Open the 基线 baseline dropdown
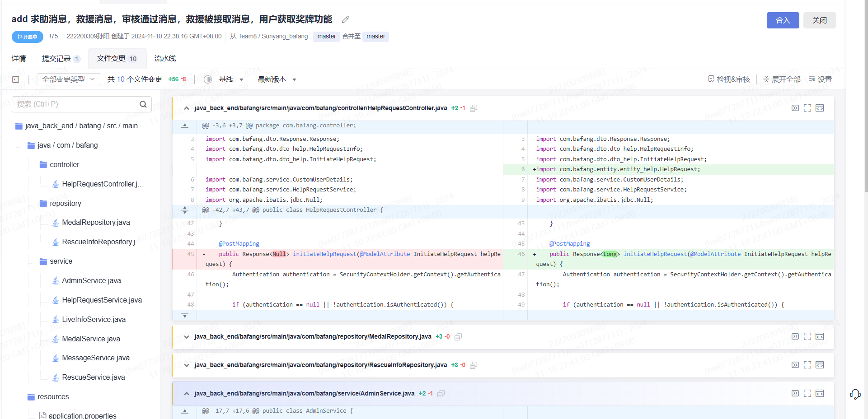This screenshot has height=419, width=868. click(231, 79)
